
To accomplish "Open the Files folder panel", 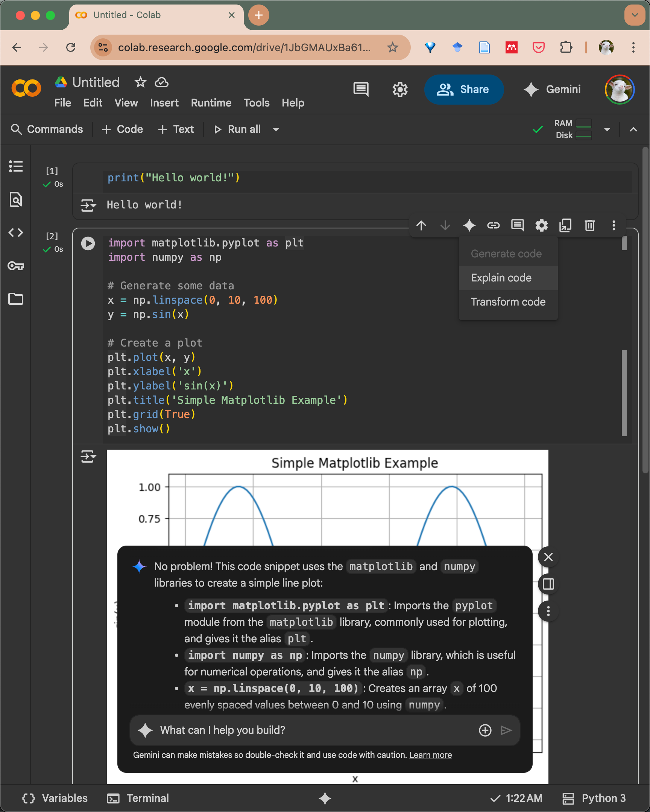I will click(x=15, y=299).
